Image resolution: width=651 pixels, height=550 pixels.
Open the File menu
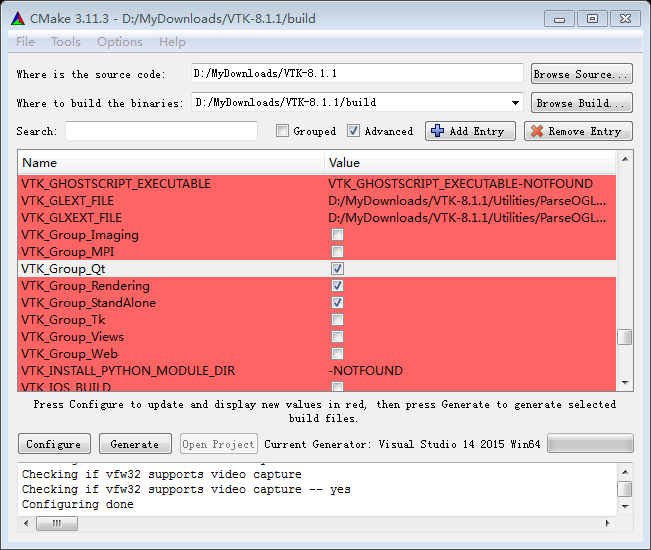[25, 42]
